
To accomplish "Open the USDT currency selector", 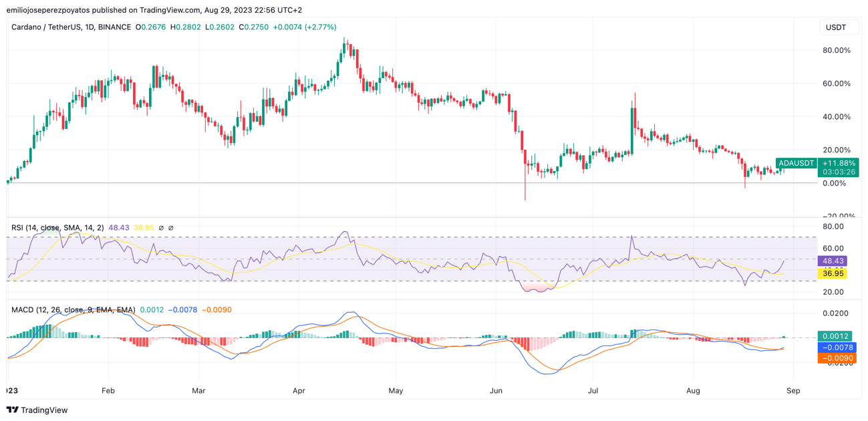I will pyautogui.click(x=837, y=27).
